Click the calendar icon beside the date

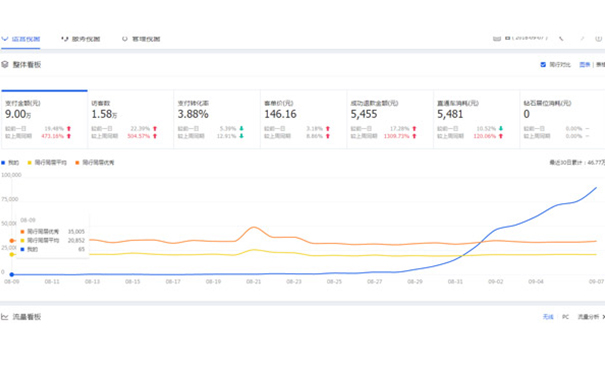coord(497,38)
